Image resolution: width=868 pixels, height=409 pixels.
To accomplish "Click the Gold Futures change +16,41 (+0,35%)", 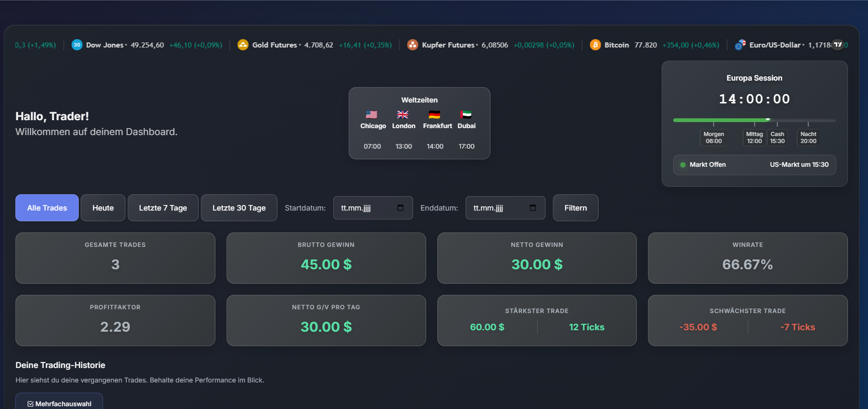I will [365, 45].
